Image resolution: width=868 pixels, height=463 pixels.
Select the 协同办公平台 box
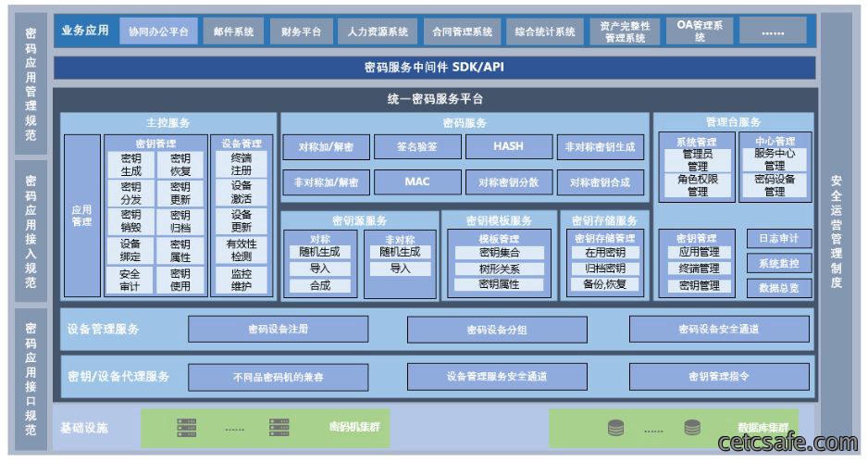159,31
